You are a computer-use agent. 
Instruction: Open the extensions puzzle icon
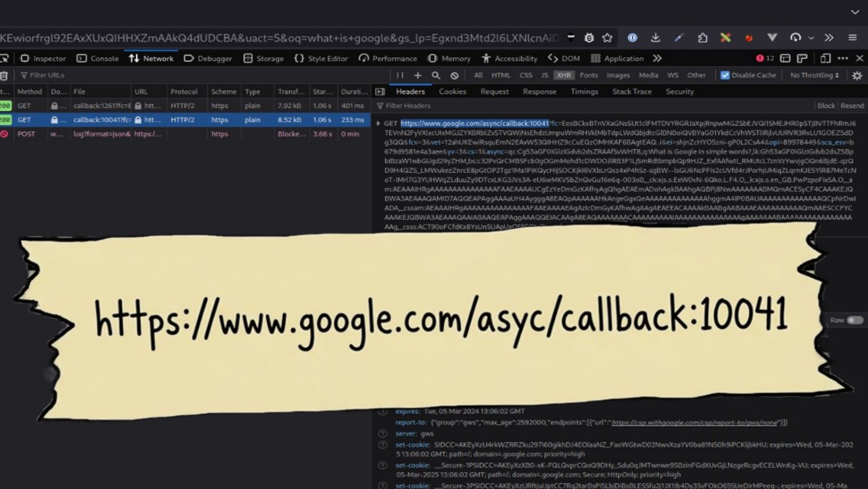pyautogui.click(x=702, y=38)
